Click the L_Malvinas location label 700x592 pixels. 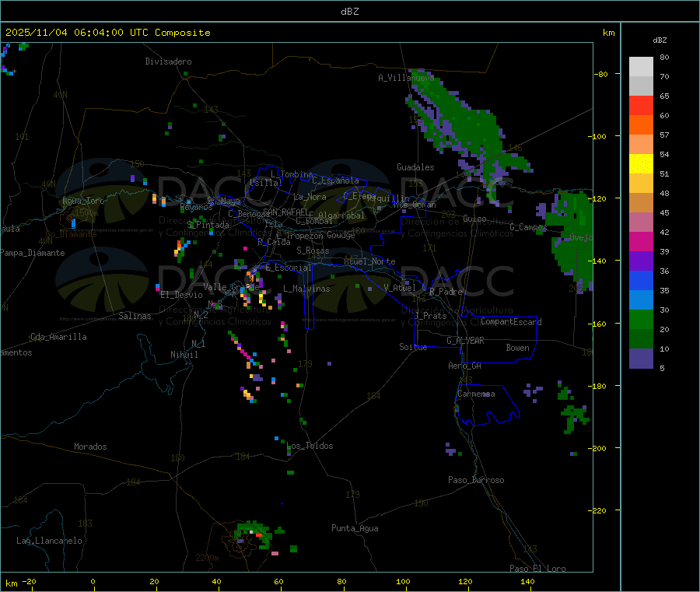306,289
